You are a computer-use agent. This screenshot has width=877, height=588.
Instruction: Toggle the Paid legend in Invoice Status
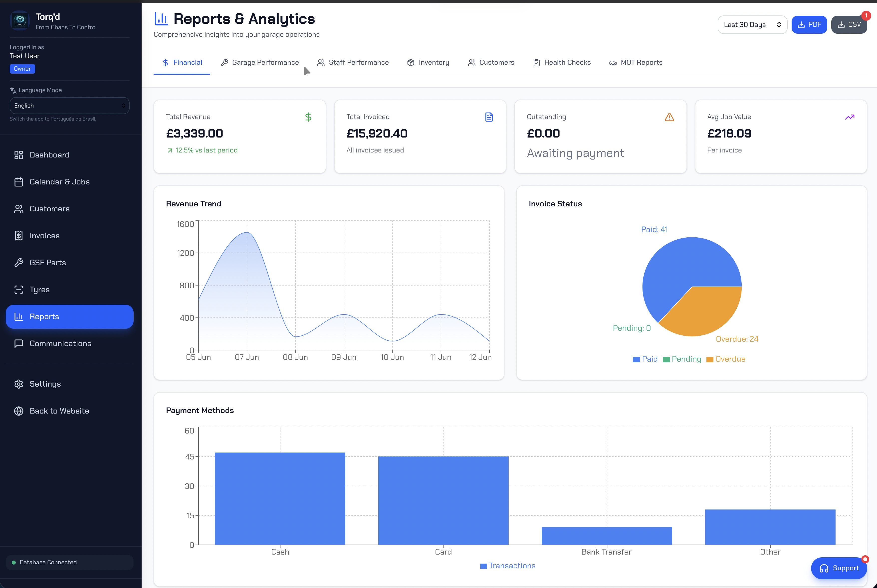645,359
